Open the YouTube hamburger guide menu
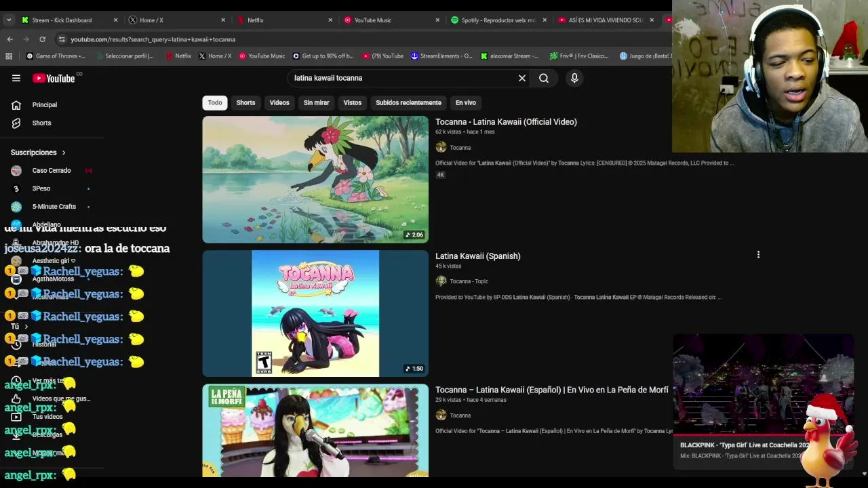The image size is (868, 488). click(16, 78)
